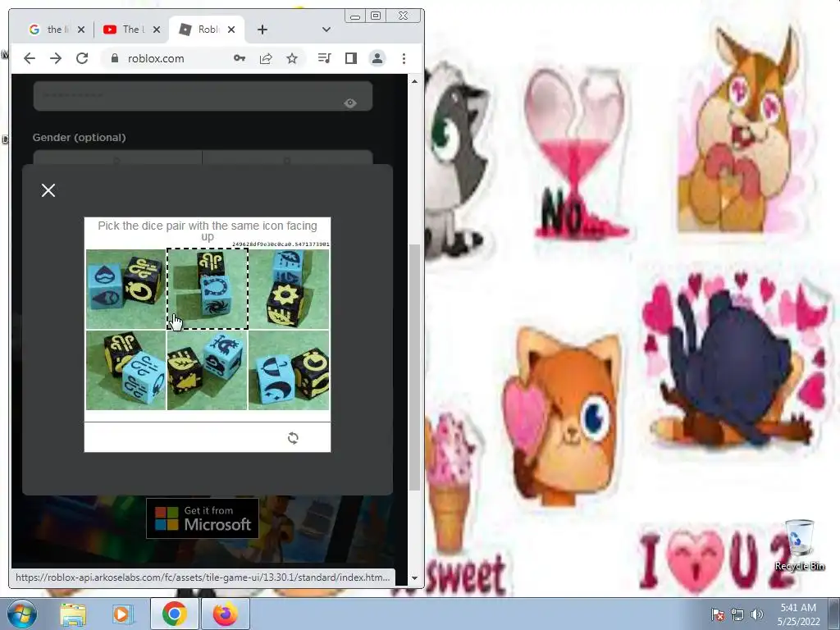Image resolution: width=840 pixels, height=630 pixels.
Task: Click the network tray icon
Action: point(737,614)
